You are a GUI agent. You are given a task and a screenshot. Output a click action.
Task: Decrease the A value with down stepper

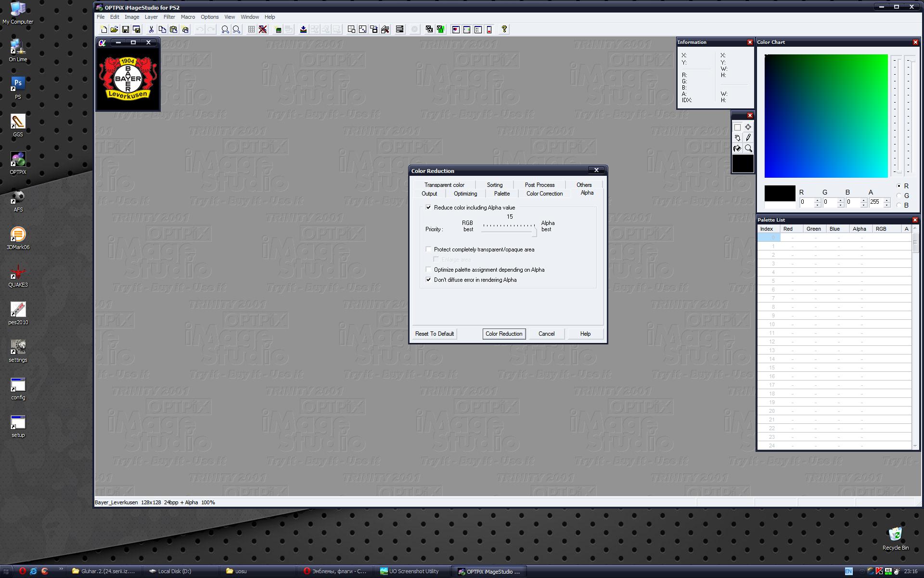886,205
